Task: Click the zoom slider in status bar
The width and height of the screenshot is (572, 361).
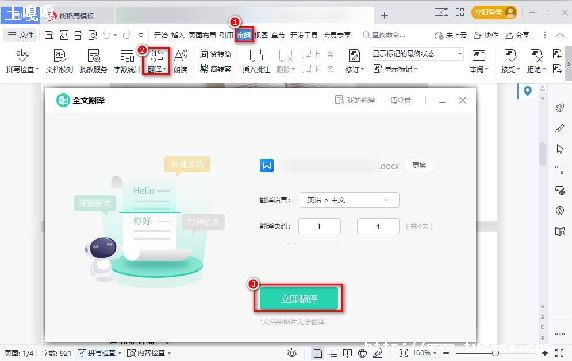Action: pos(494,353)
